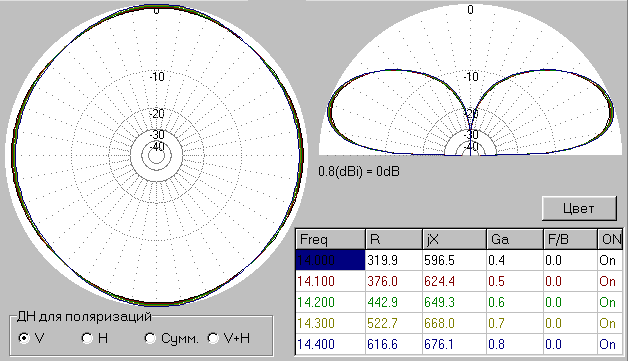Screen dimensions: 628x361
Task: Click the F/B value in 14.400 row
Action: coord(570,344)
